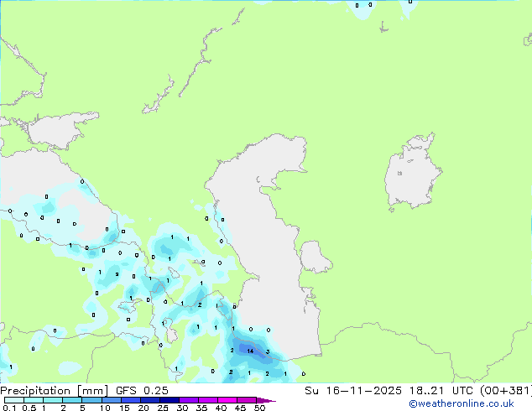Click the "Su 16-11-2025" date text
Image resolution: width=532 pixels, height=411 pixels.
tap(353, 391)
